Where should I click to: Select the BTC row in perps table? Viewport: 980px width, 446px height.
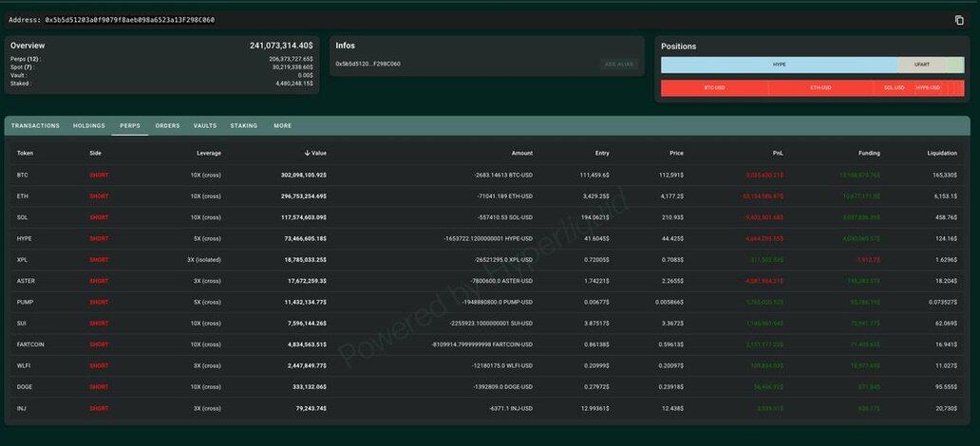[23, 175]
